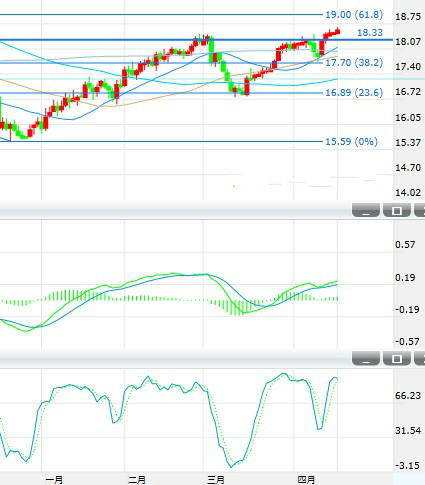Click the 15.59 (0%) Fibonacci label

coord(351,141)
